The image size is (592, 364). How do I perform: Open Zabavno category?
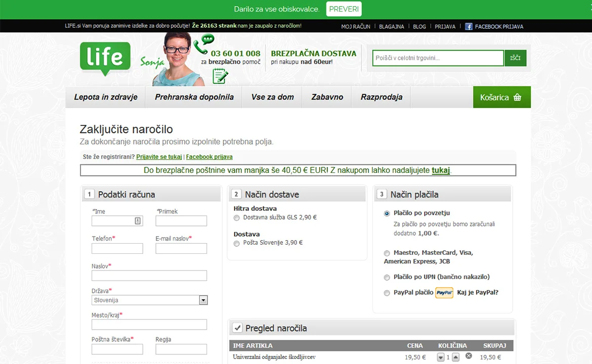pyautogui.click(x=327, y=97)
